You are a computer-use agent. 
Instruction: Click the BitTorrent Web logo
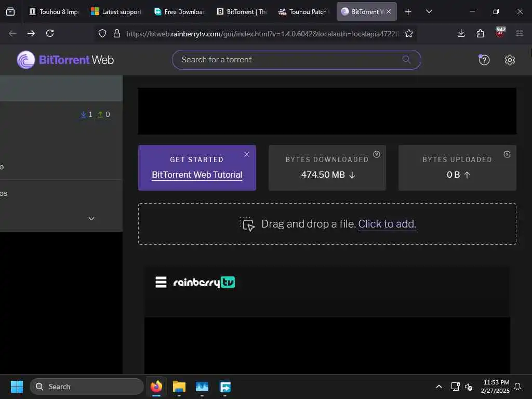(65, 60)
